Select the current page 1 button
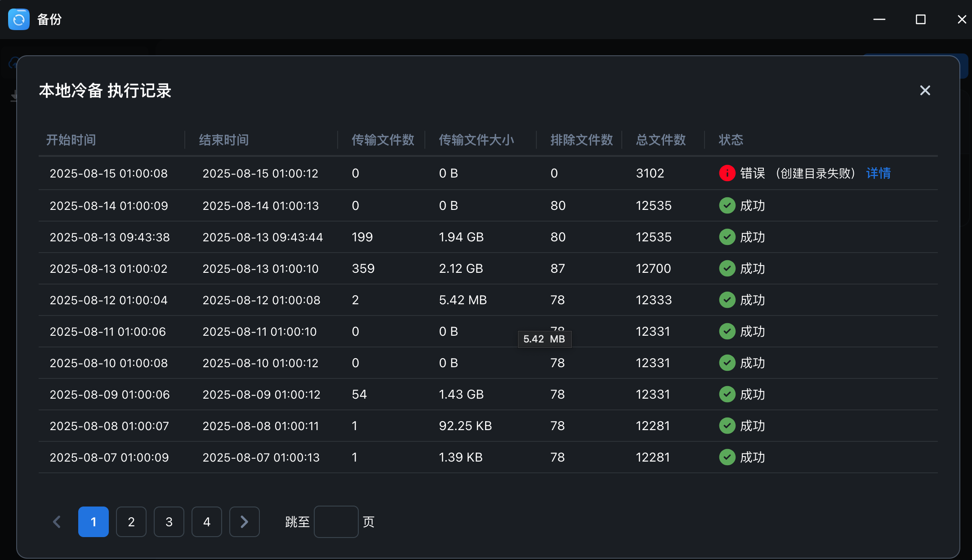 [94, 522]
